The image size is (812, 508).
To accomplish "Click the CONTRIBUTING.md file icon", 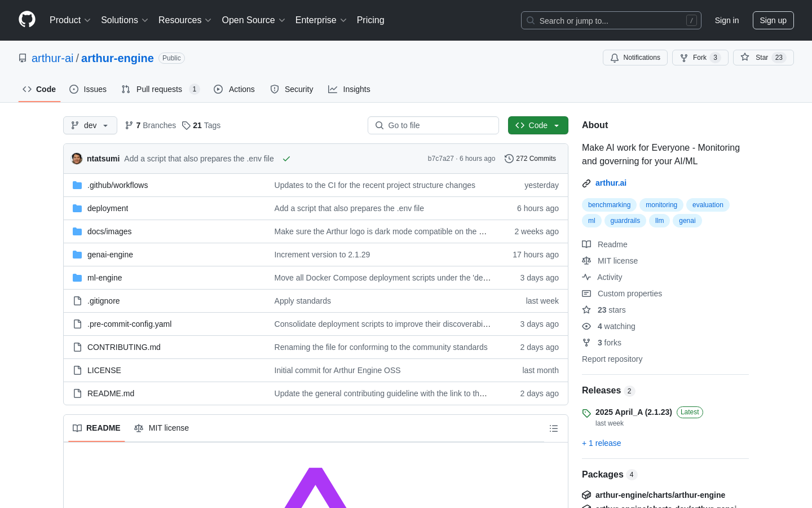I will [77, 347].
